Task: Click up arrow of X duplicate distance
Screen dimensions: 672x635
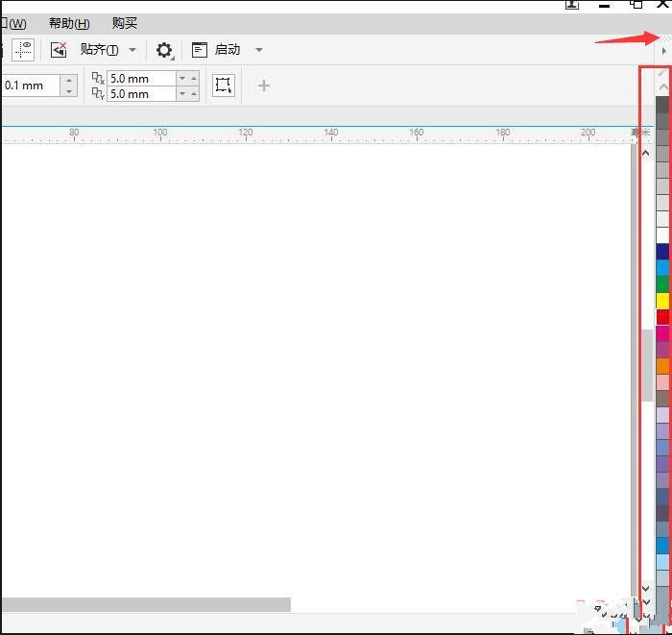Action: point(194,79)
